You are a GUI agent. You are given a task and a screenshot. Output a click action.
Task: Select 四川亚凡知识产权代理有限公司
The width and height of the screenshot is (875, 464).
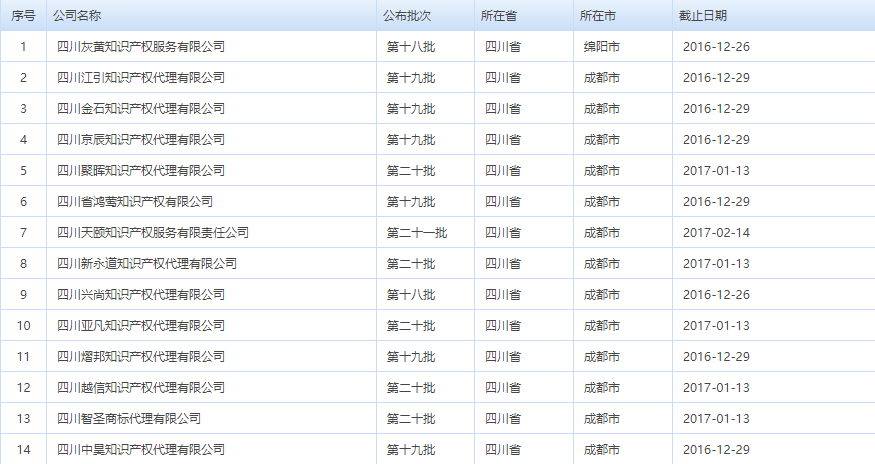141,326
